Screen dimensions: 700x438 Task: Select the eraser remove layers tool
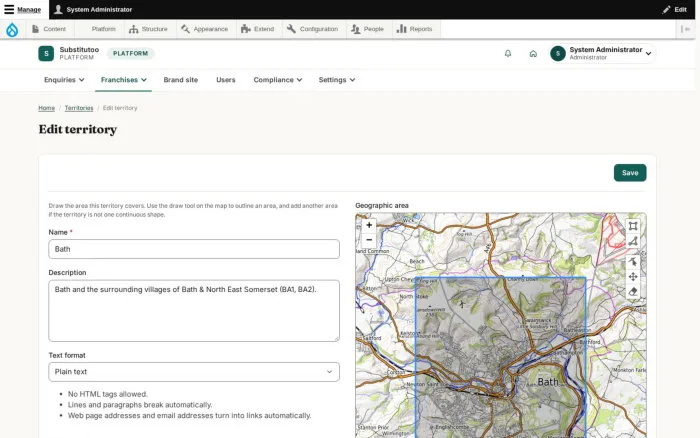[x=633, y=292]
